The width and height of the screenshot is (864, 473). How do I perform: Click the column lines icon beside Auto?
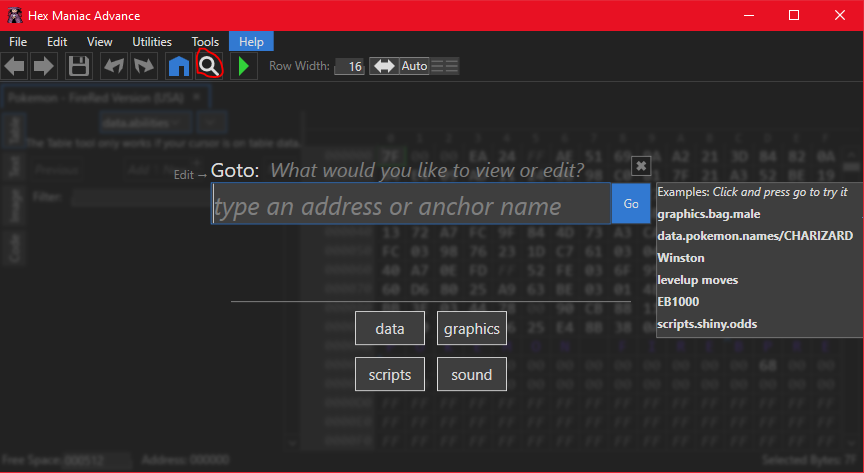[444, 66]
